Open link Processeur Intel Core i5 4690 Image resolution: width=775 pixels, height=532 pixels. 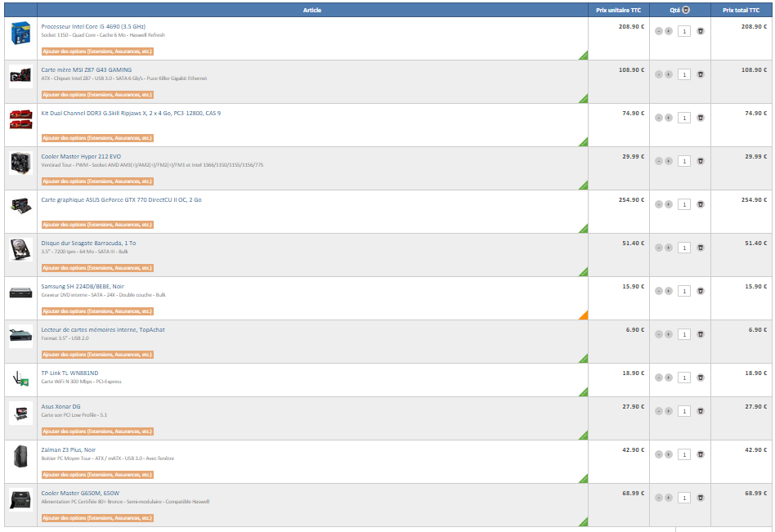(93, 27)
